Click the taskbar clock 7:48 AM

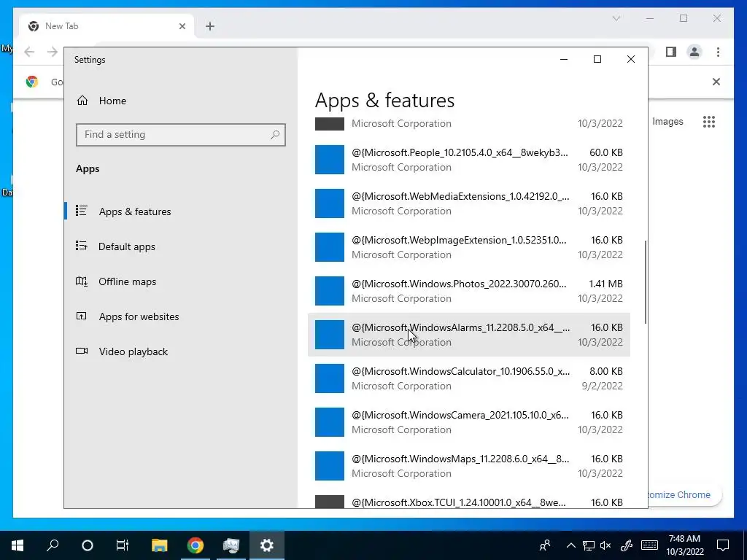pos(684,539)
